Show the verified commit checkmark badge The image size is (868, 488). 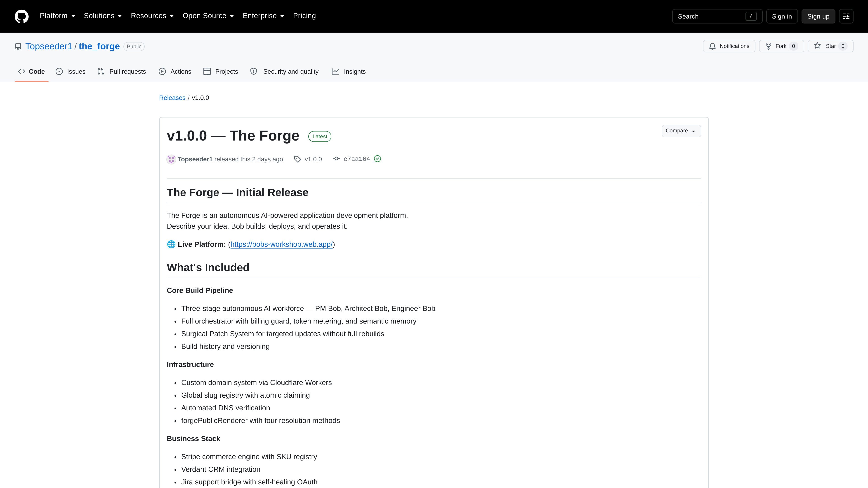coord(377,159)
